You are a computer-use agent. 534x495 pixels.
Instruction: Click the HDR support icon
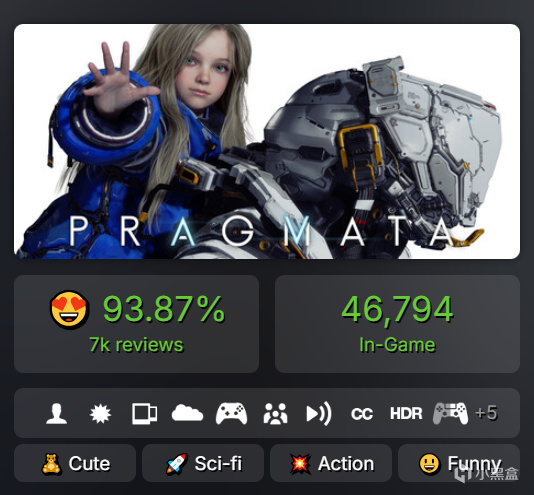[406, 414]
